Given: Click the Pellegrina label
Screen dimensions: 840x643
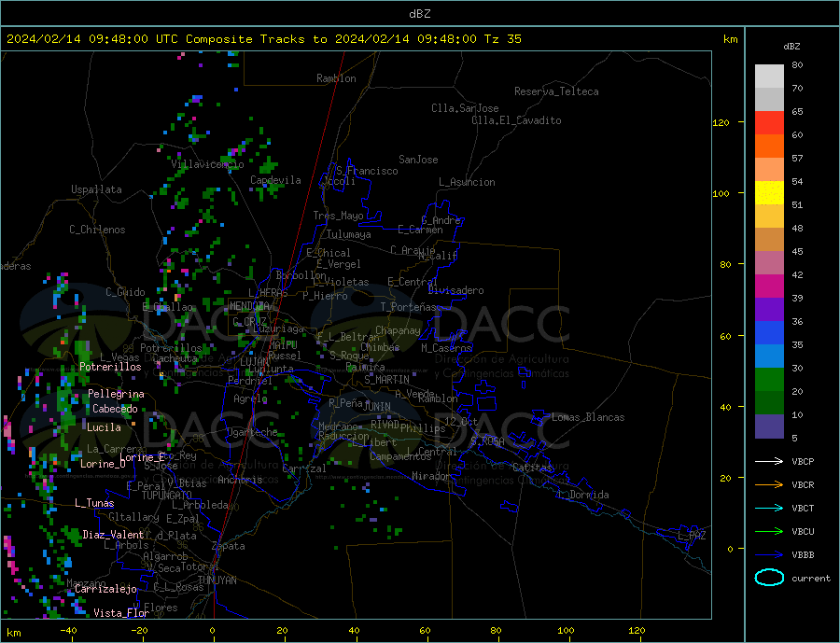Looking at the screenshot, I should tap(117, 394).
